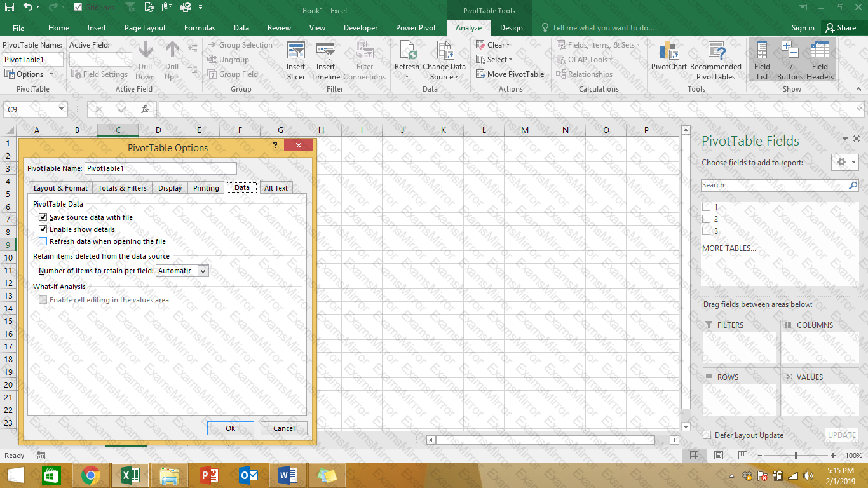Click the Search box in PivotTable Fields
This screenshot has height=488, width=868.
pyautogui.click(x=775, y=185)
